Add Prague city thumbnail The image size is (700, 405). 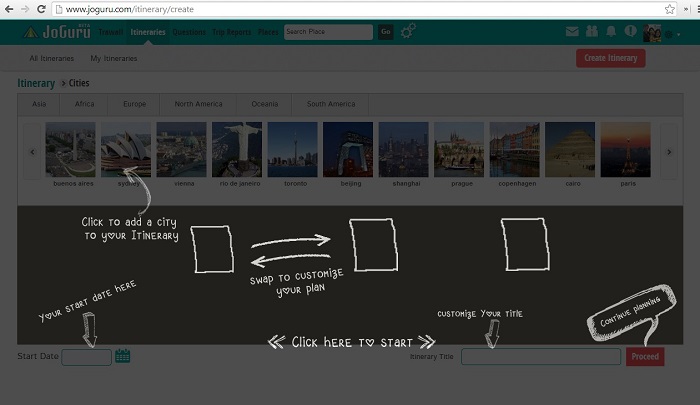point(459,150)
